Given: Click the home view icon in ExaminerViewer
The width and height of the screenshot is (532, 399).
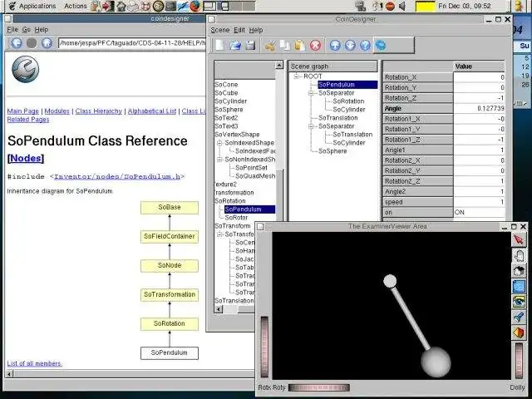Looking at the screenshot, I should point(519,271).
